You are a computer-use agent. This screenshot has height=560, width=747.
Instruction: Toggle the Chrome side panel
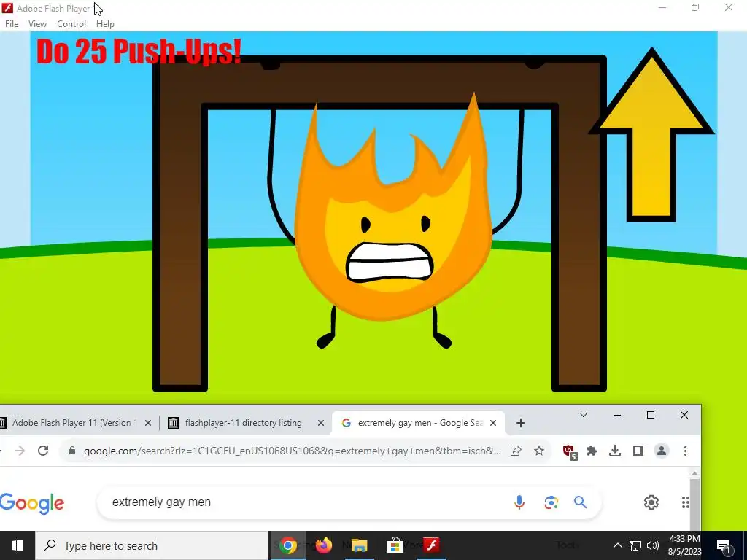point(638,451)
